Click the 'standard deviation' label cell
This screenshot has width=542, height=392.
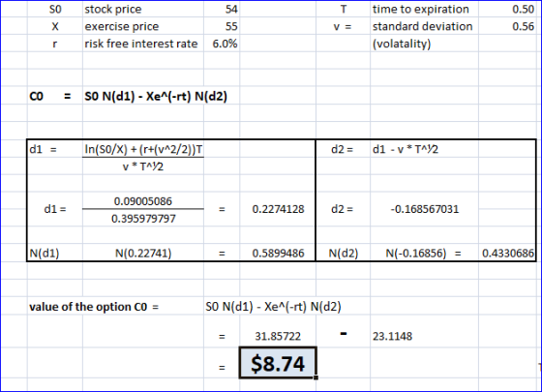coord(422,27)
